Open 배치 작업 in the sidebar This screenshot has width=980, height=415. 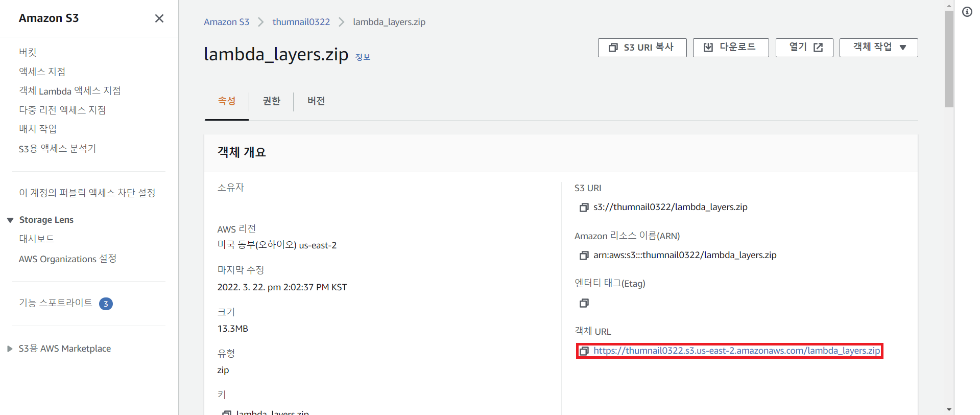pyautogui.click(x=38, y=129)
